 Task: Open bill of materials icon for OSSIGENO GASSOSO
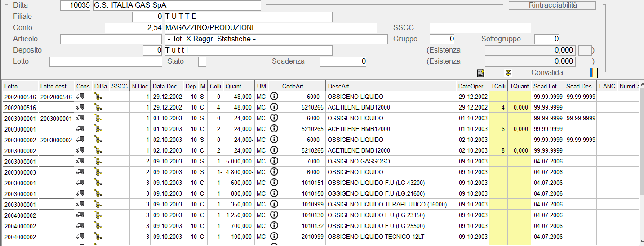click(98, 161)
